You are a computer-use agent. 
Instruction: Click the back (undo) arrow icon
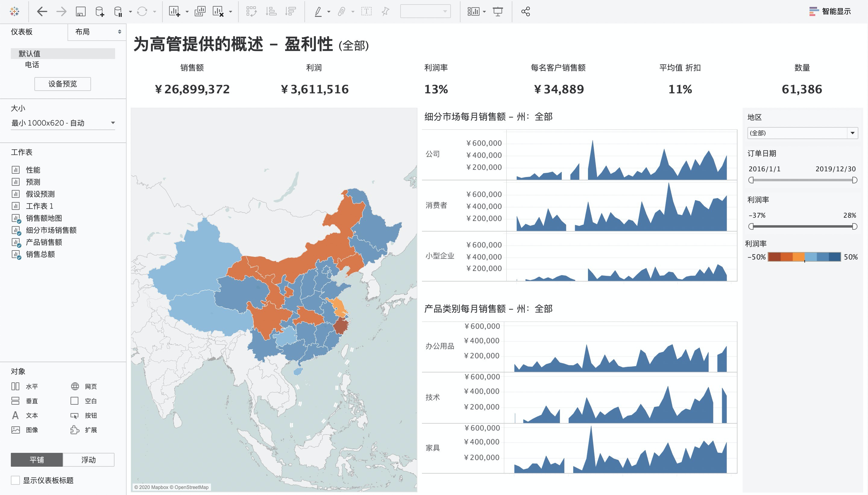pos(42,11)
